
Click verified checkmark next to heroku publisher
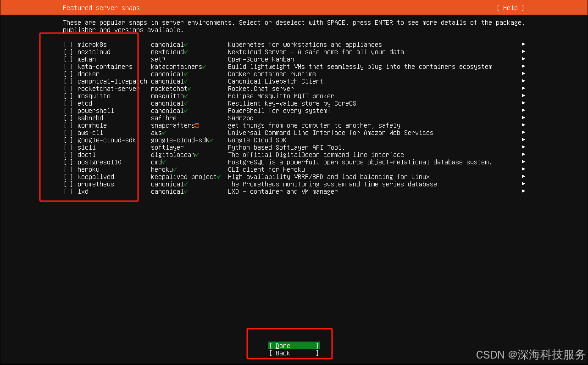pyautogui.click(x=175, y=169)
